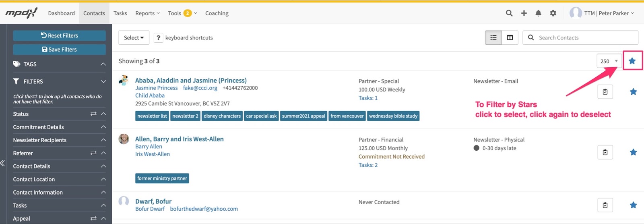Toggle the starred contacts filter star
Screen dimensions: 644x224
(632, 61)
